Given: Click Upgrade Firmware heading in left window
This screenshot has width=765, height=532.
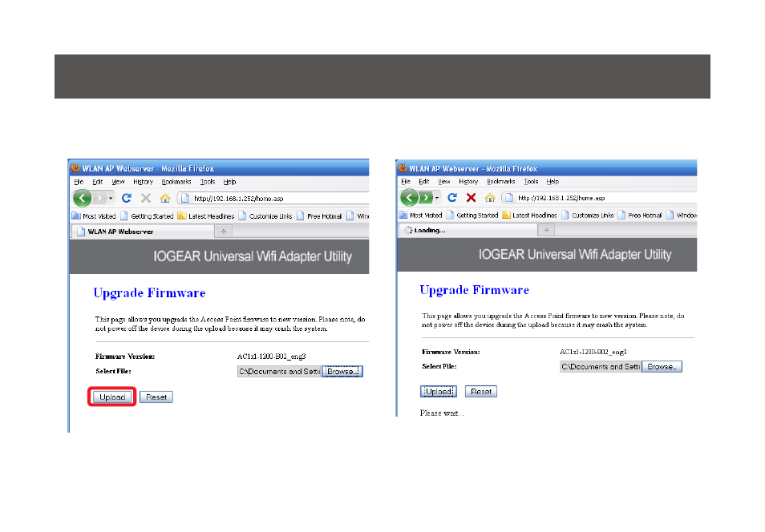Looking at the screenshot, I should pyautogui.click(x=149, y=293).
